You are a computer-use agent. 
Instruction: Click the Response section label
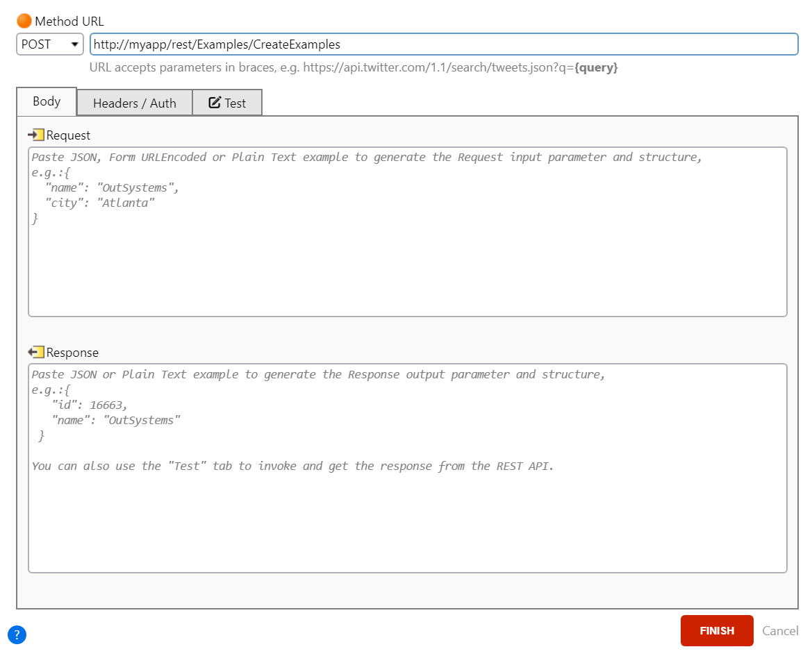[73, 352]
